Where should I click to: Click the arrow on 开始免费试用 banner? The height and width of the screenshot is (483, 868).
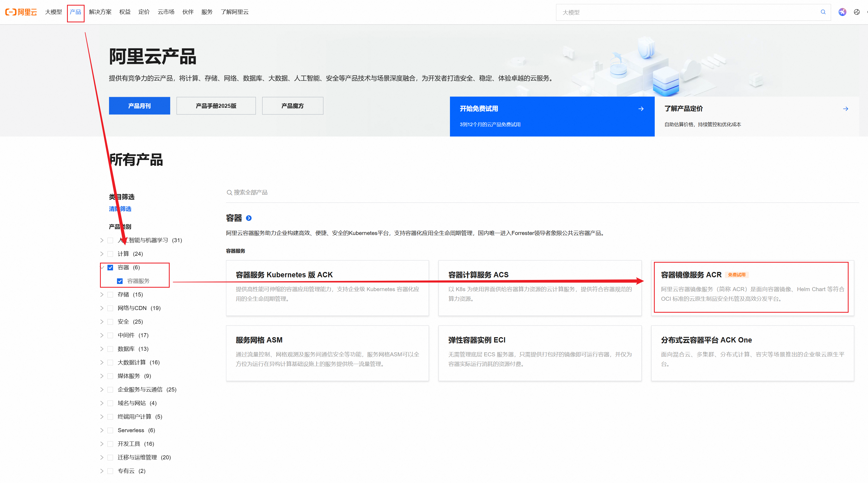(x=641, y=109)
